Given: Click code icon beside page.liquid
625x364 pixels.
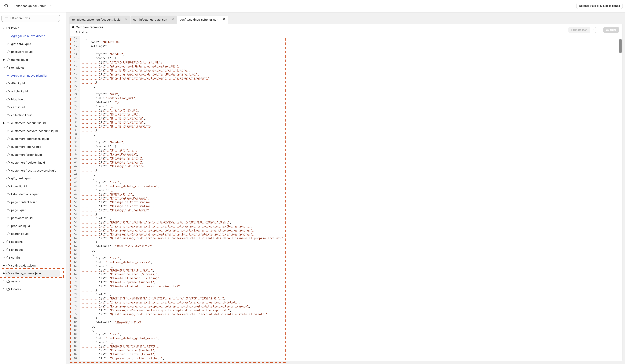Looking at the screenshot, I should pos(8,210).
